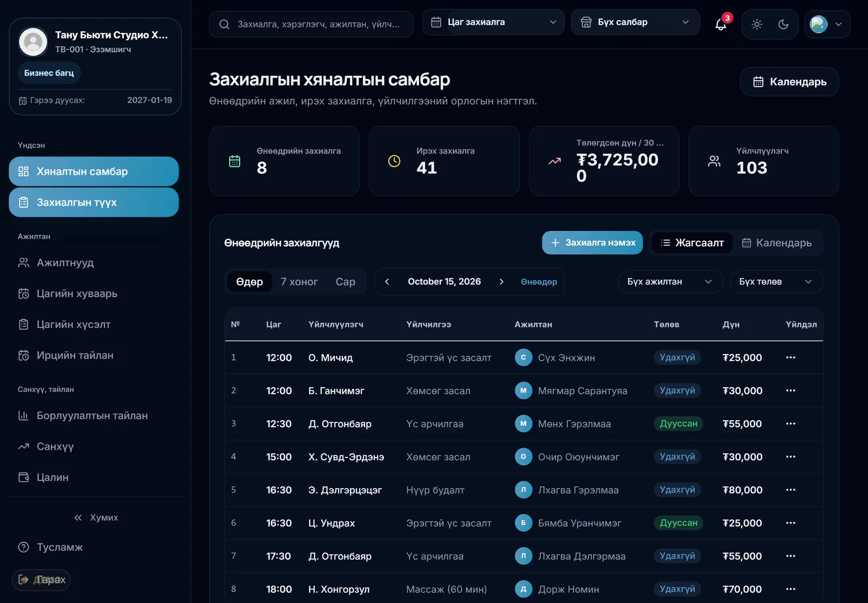The width and height of the screenshot is (868, 603).
Task: Click studio profile avatar in sidebar
Action: pyautogui.click(x=33, y=42)
